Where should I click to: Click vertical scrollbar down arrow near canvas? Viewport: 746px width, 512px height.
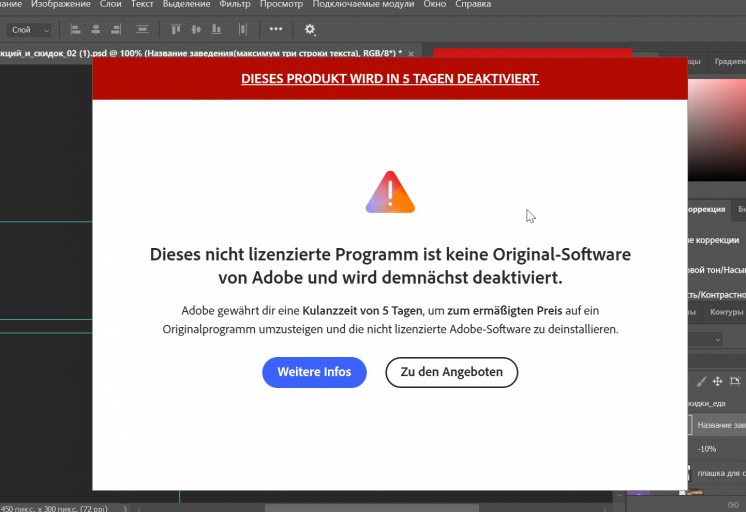click(619, 495)
